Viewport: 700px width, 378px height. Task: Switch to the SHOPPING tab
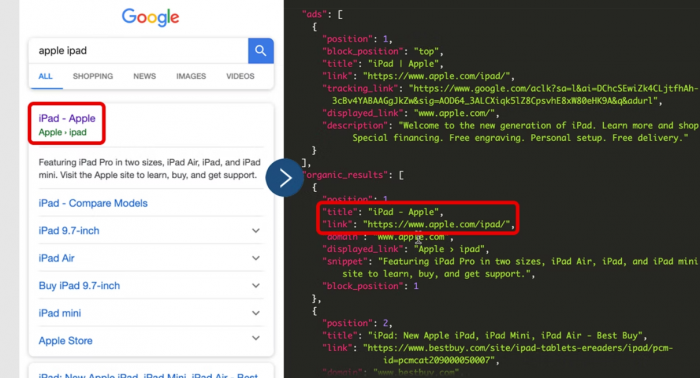[x=93, y=76]
